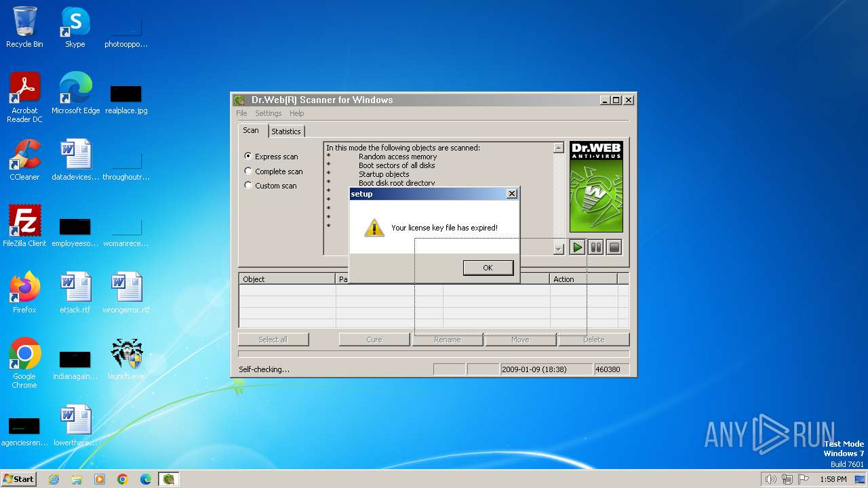Click the clock showing 1:58 PM
Screen dimensions: 868x488
(833, 479)
